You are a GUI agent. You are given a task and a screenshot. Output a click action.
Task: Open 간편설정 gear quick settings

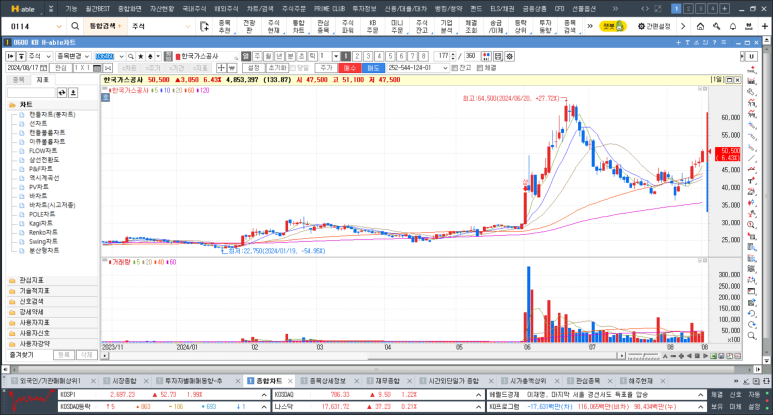coord(654,26)
